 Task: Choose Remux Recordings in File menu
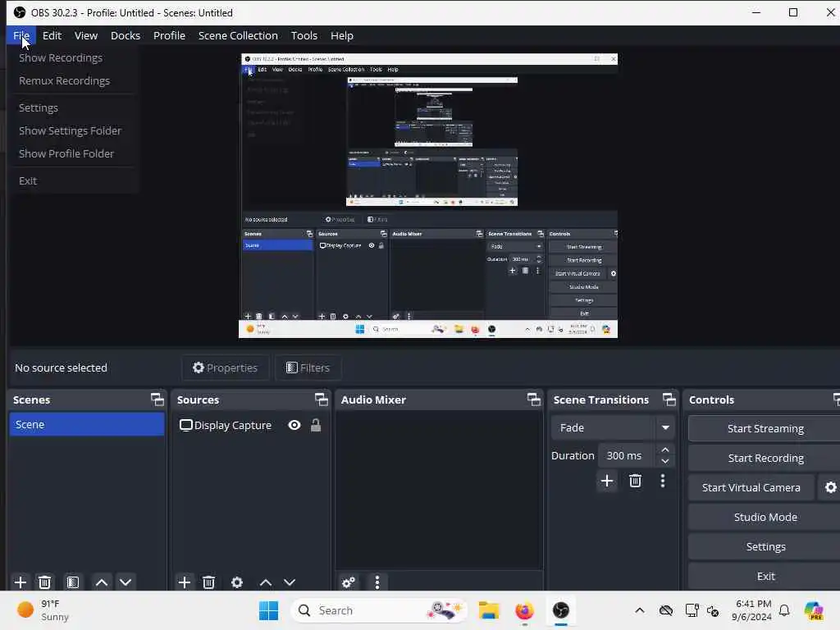(x=73, y=81)
